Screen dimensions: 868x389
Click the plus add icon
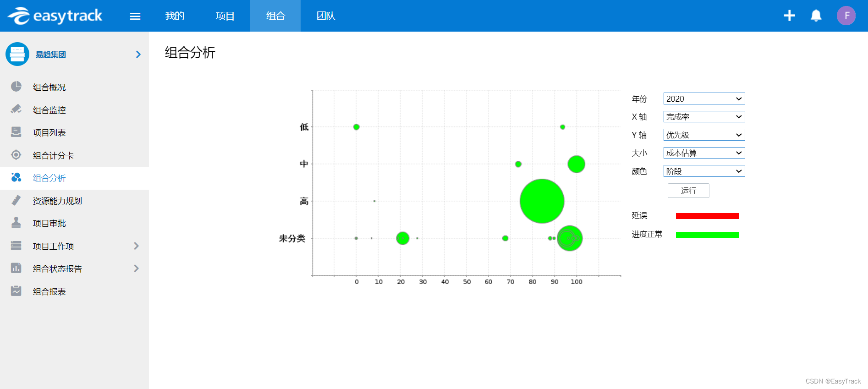pos(789,16)
